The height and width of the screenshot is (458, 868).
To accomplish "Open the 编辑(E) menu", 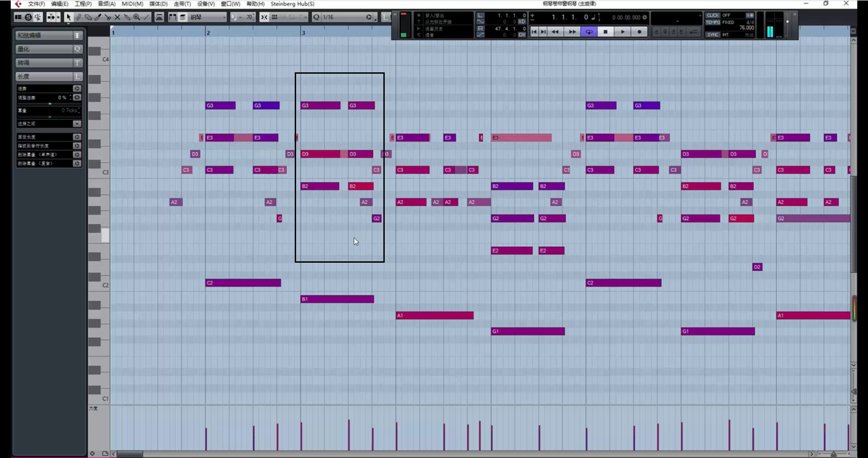I will [60, 4].
